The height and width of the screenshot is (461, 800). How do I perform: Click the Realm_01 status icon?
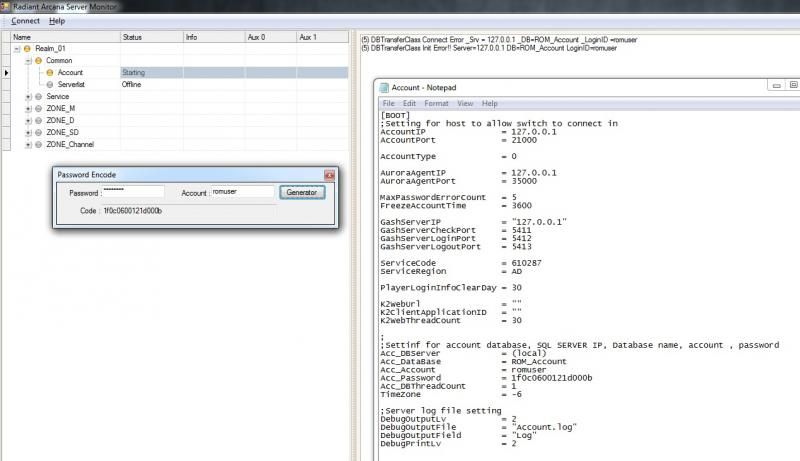[x=27, y=49]
